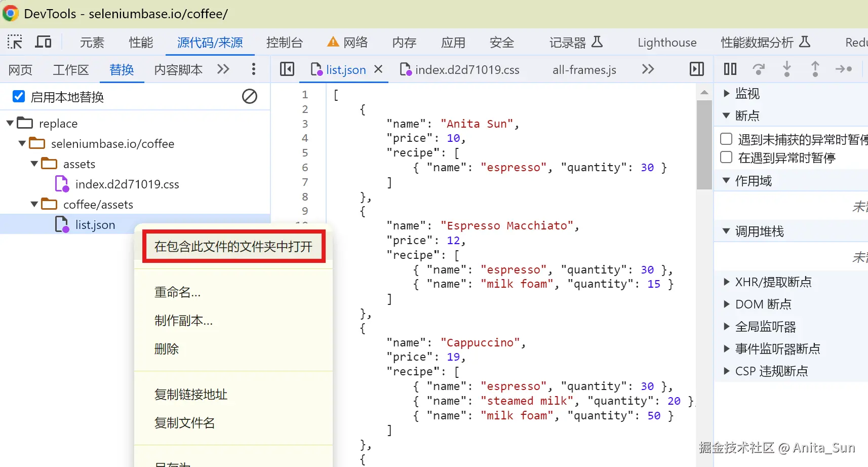The height and width of the screenshot is (467, 868).
Task: Clear local overrides configuration icon
Action: point(250,96)
